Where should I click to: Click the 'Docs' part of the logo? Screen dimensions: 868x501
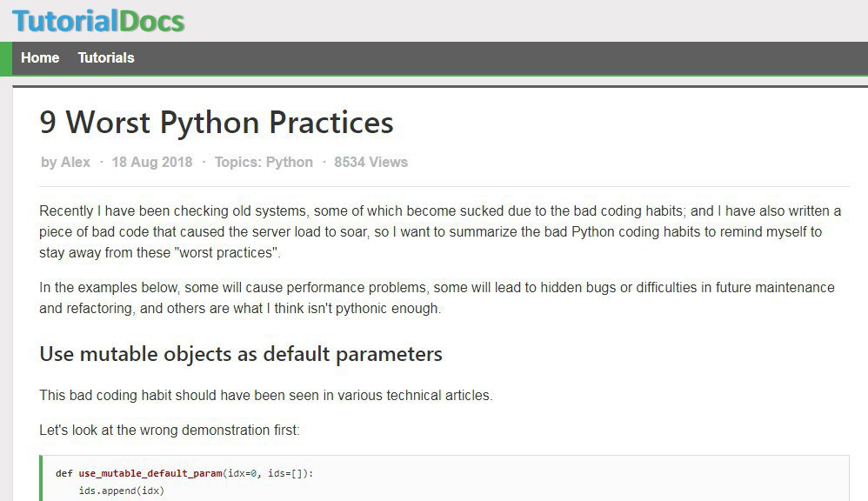point(151,21)
